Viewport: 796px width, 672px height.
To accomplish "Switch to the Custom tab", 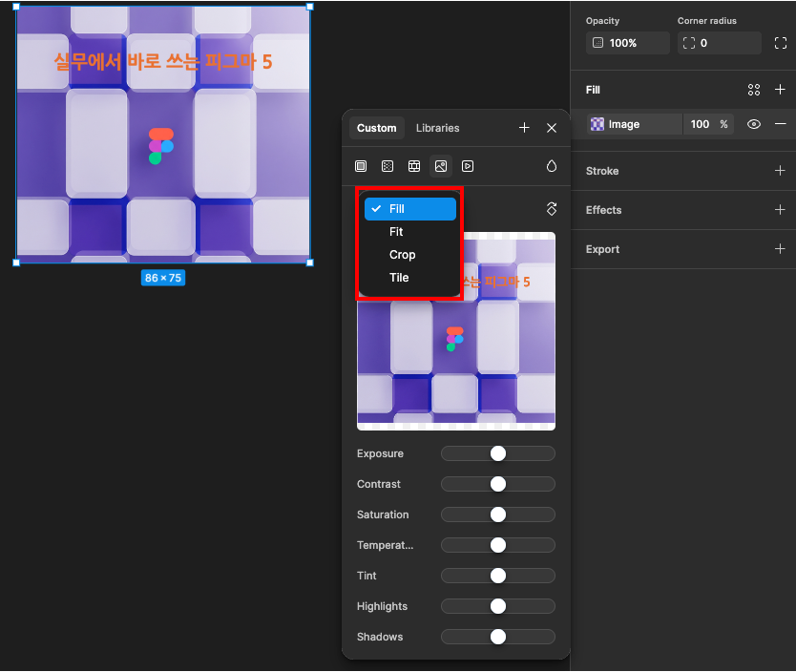I will pos(377,128).
